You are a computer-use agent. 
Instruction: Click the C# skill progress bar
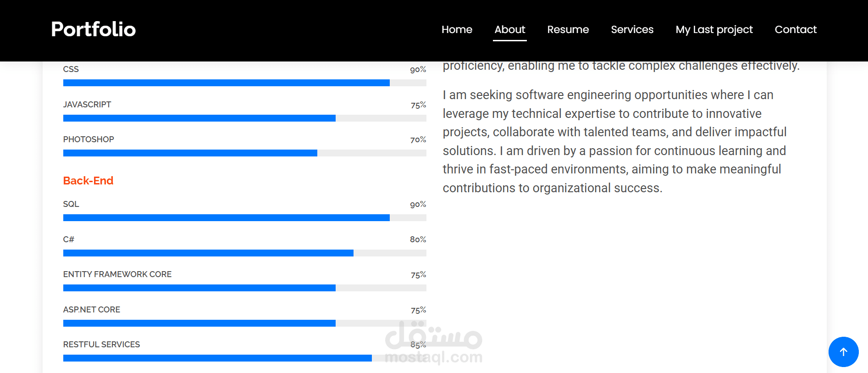[x=244, y=253]
